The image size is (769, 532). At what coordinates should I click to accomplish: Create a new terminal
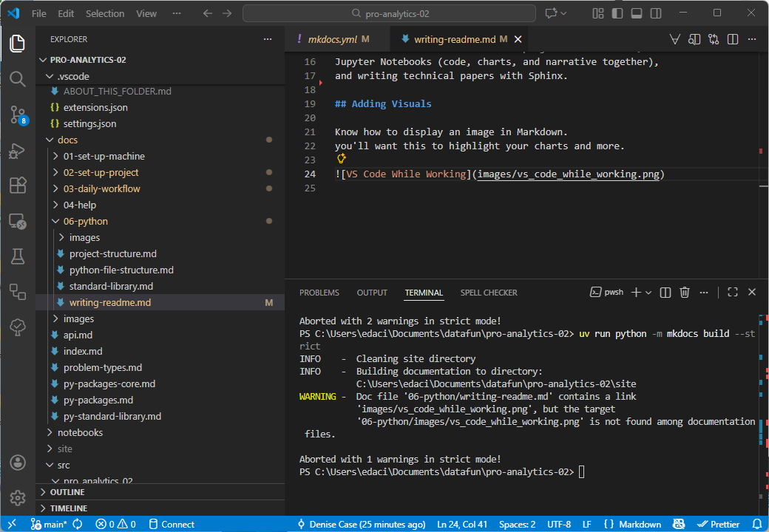pyautogui.click(x=637, y=292)
